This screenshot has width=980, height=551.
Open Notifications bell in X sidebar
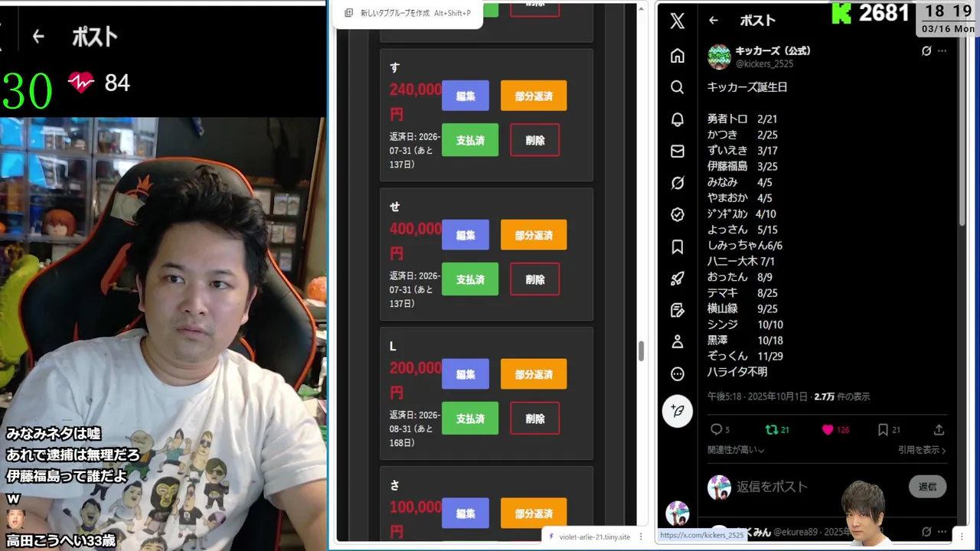678,119
